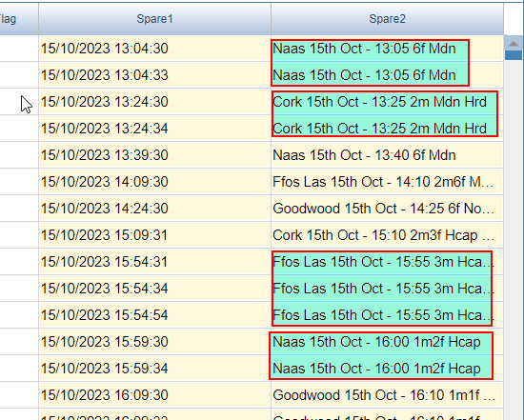This screenshot has width=524, height=420.
Task: Select Cork 13:25 2m Mdn Hrd beside 13:24:30
Action: pos(387,102)
